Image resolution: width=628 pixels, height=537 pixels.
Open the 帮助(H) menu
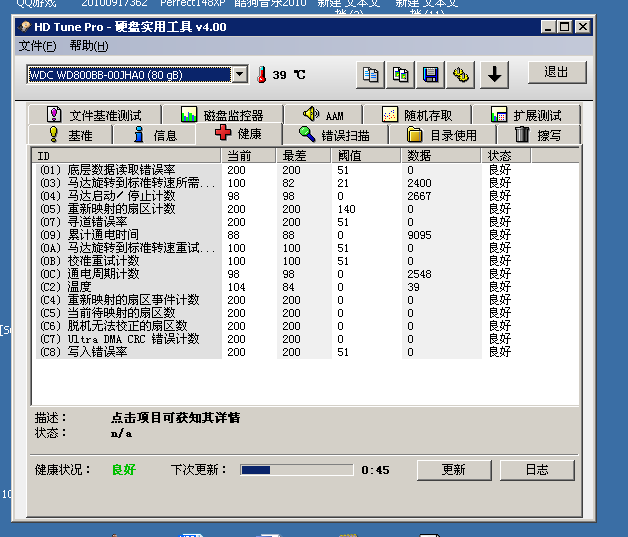(89, 46)
